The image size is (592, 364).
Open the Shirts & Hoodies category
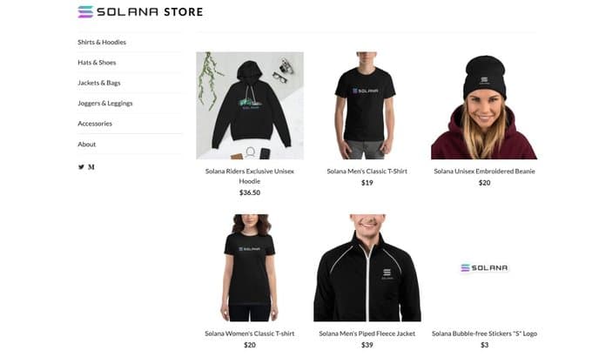[102, 42]
